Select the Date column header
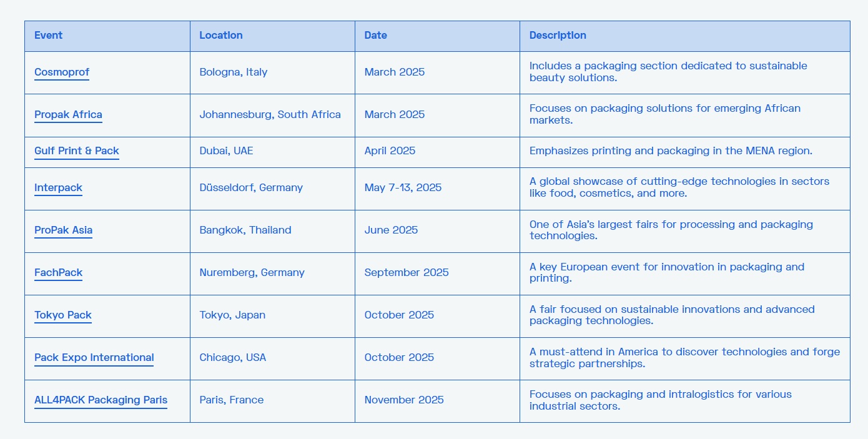Viewport: 868px width, 439px height. (437, 36)
